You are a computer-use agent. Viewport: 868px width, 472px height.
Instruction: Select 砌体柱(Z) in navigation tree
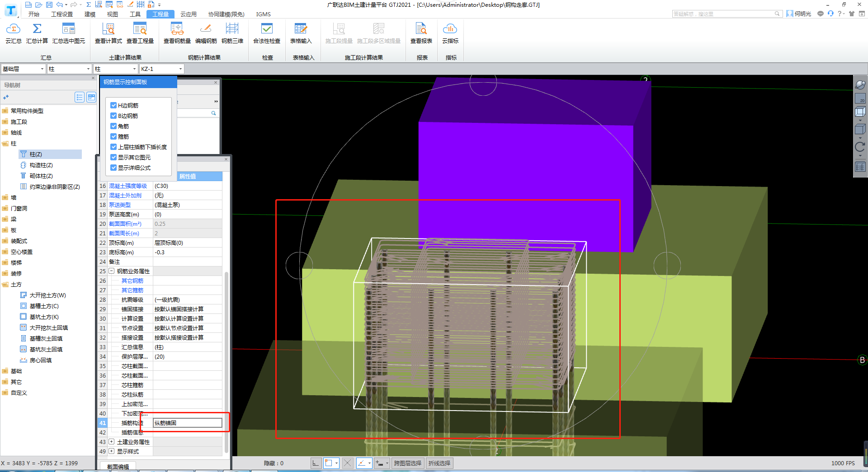click(x=41, y=176)
